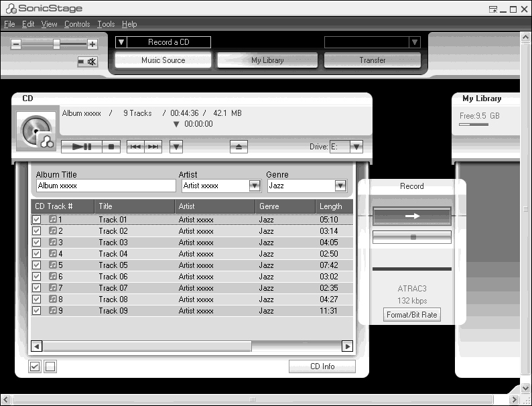
Task: Mute the volume
Action: click(x=88, y=62)
